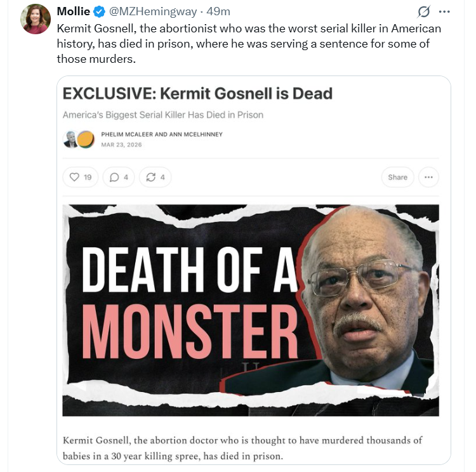Restack the article with arrows icon
The height and width of the screenshot is (472, 476).
tap(155, 177)
